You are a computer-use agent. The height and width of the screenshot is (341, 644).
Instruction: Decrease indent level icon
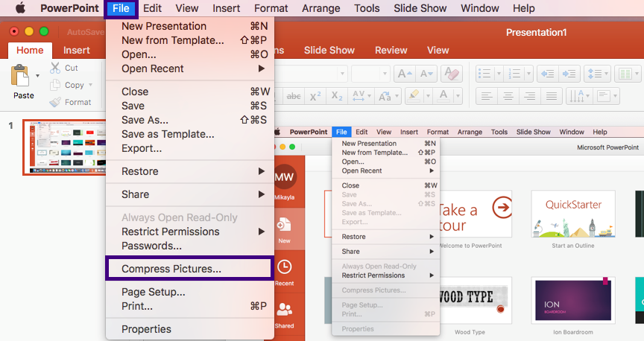click(x=548, y=74)
